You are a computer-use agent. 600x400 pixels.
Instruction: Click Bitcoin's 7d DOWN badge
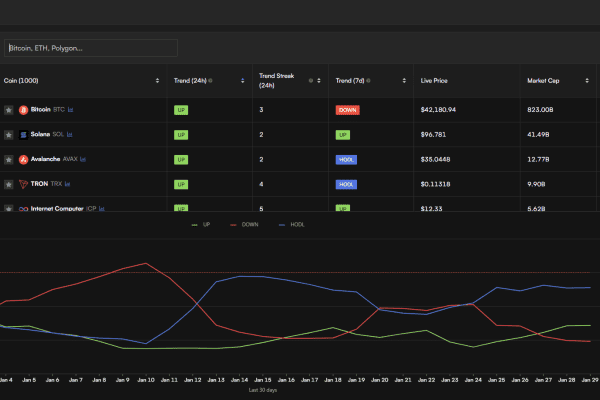(x=347, y=110)
